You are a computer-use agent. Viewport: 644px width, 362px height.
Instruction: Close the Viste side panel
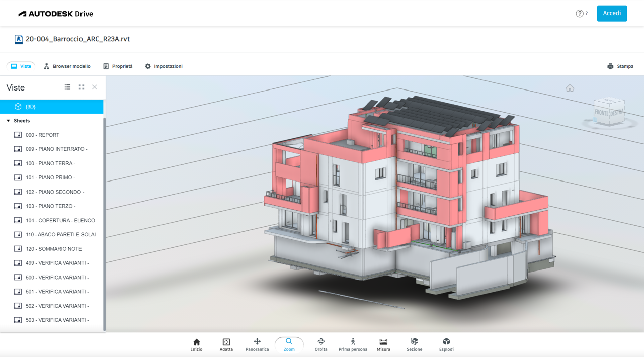pos(95,87)
